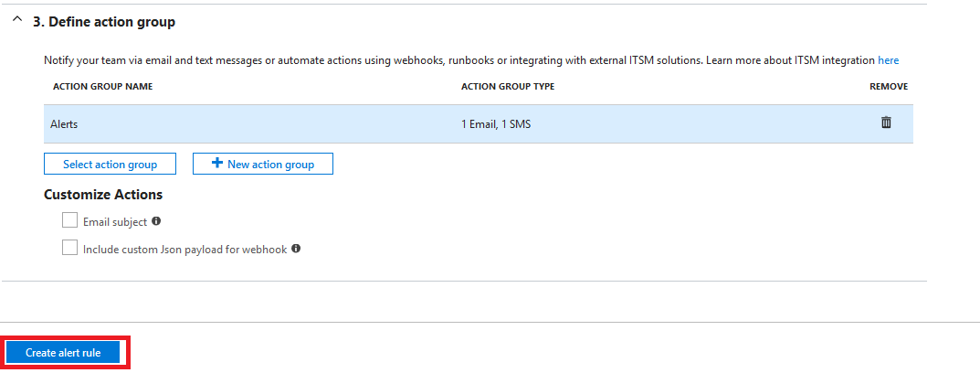Image resolution: width=980 pixels, height=373 pixels.
Task: Open info icon beside custom Json payload option
Action: [296, 249]
